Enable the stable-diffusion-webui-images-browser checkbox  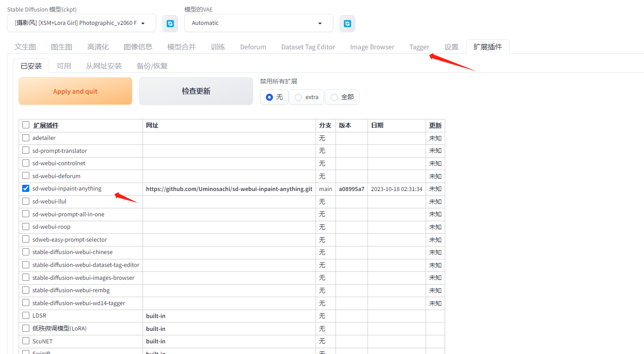26,278
